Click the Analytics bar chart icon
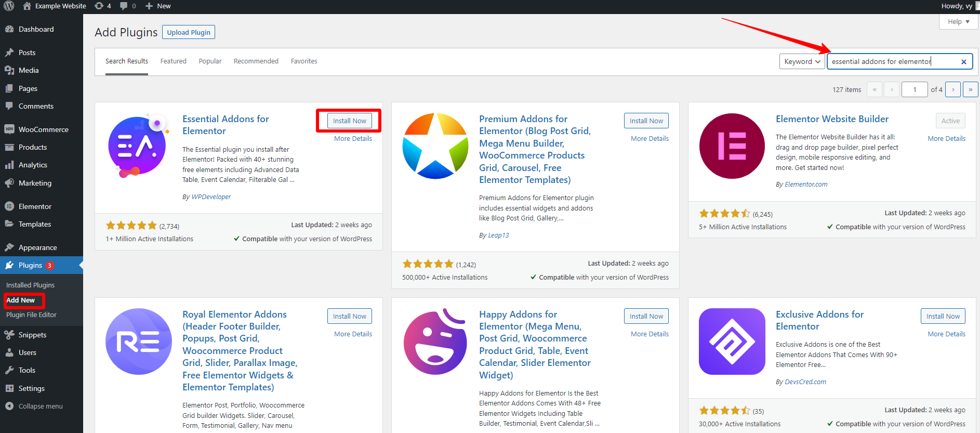The height and width of the screenshot is (433, 980). pos(9,165)
